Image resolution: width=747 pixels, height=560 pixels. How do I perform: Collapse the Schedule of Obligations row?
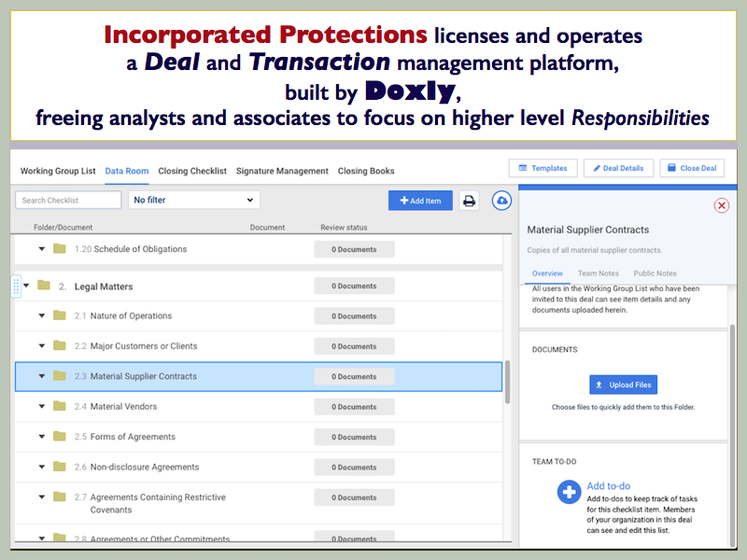pyautogui.click(x=42, y=249)
